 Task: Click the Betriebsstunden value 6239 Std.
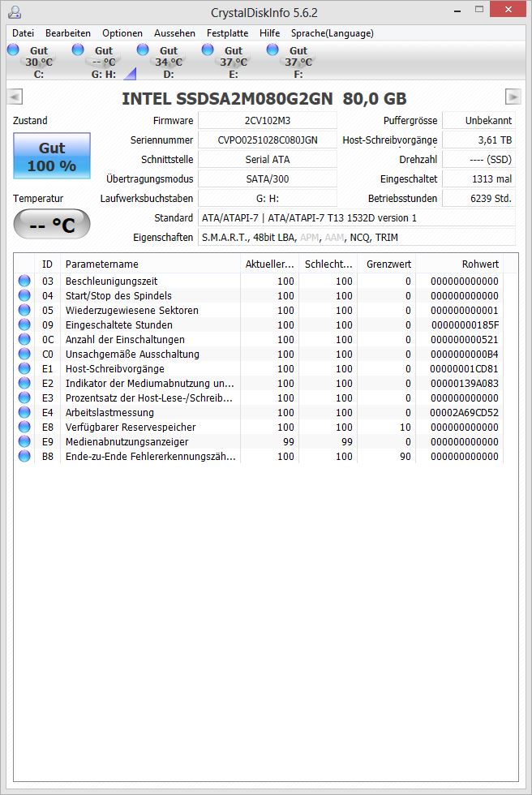tap(478, 198)
